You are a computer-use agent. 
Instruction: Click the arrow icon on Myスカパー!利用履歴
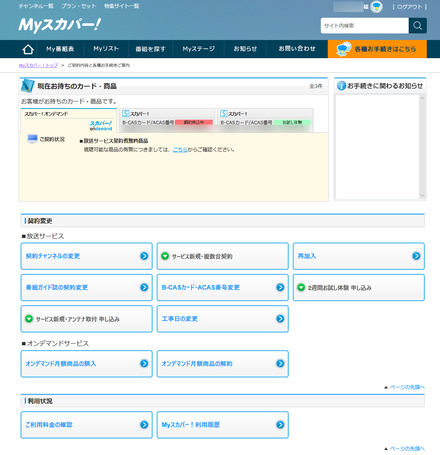click(x=280, y=425)
